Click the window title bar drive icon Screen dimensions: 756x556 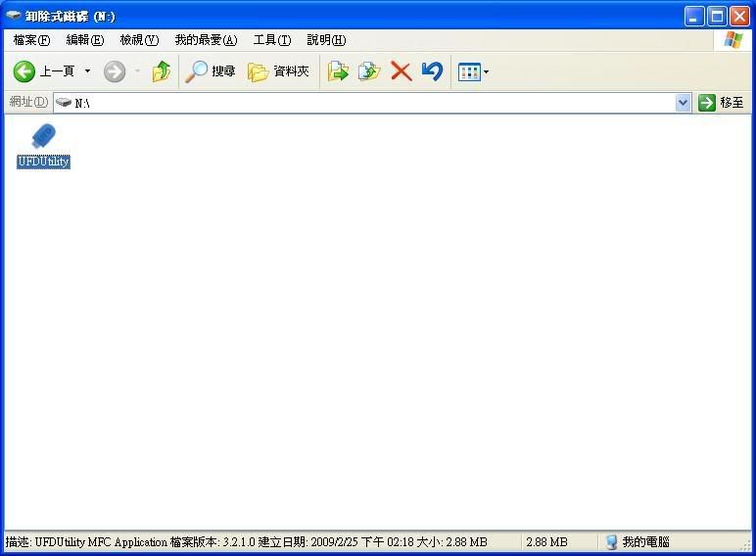pyautogui.click(x=14, y=16)
